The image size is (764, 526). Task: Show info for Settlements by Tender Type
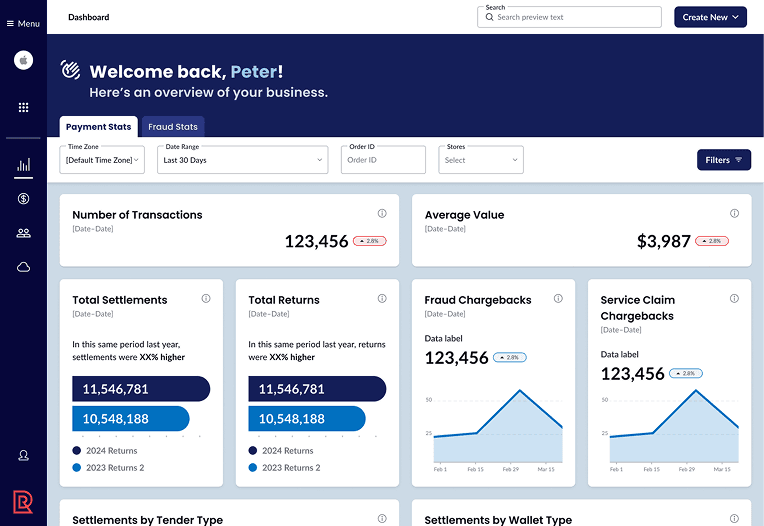[x=382, y=519]
